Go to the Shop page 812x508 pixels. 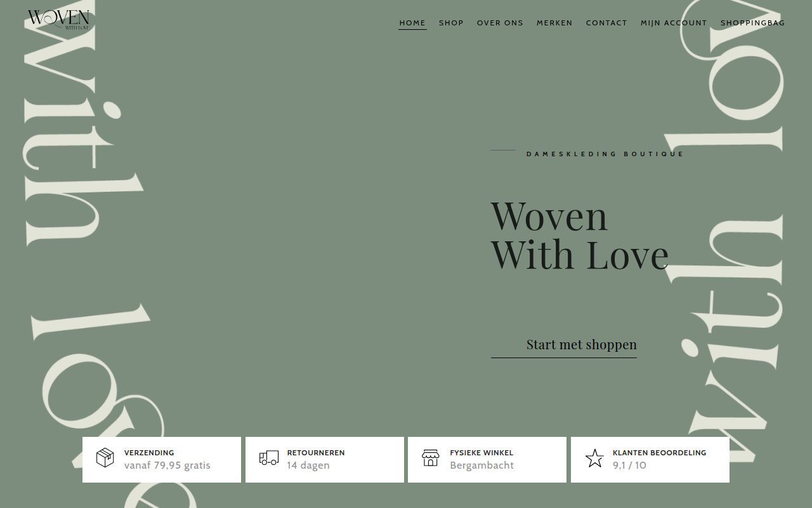click(x=451, y=23)
